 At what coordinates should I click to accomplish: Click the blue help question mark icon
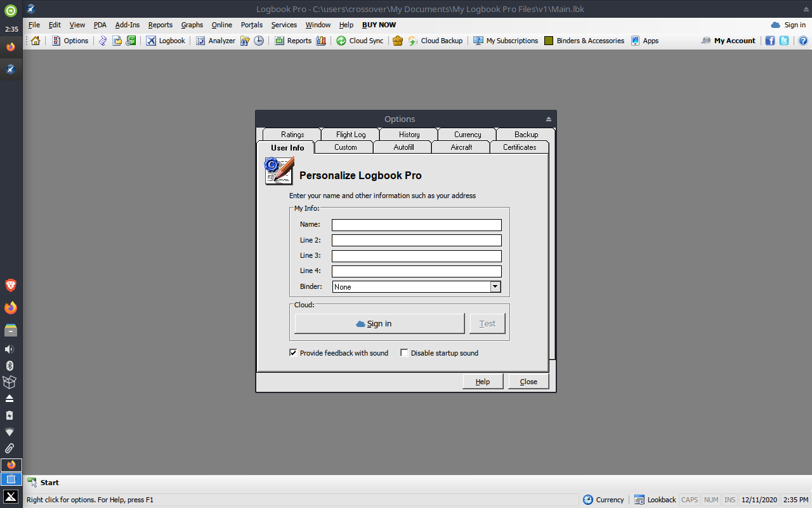tap(803, 41)
